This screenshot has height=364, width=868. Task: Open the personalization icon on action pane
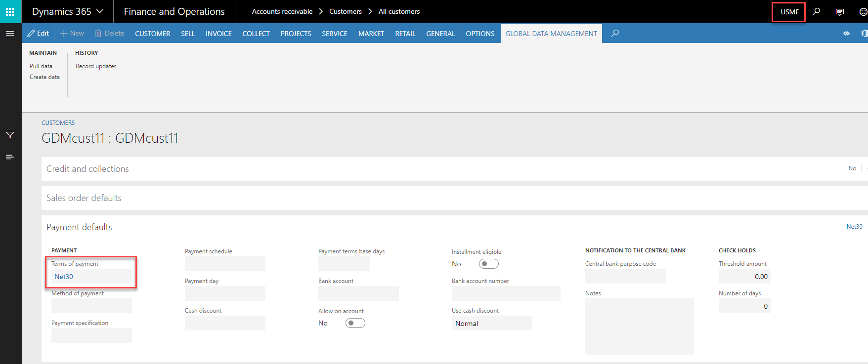[847, 33]
